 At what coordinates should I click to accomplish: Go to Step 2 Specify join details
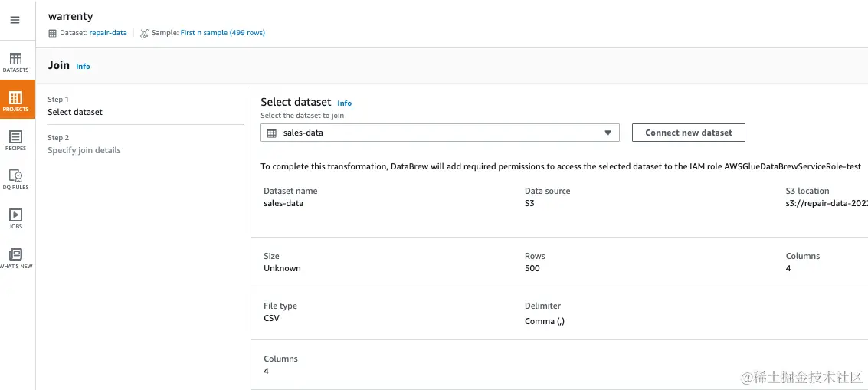[84, 150]
